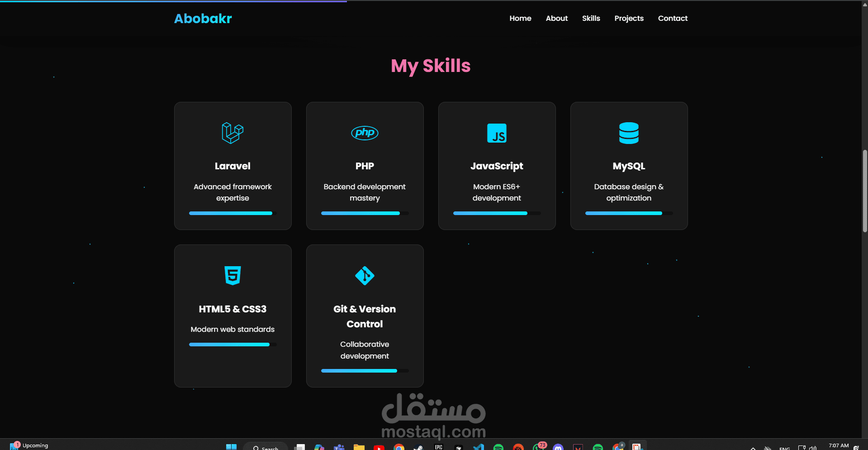This screenshot has height=450, width=868.
Task: Jump to the Projects section
Action: click(x=629, y=18)
